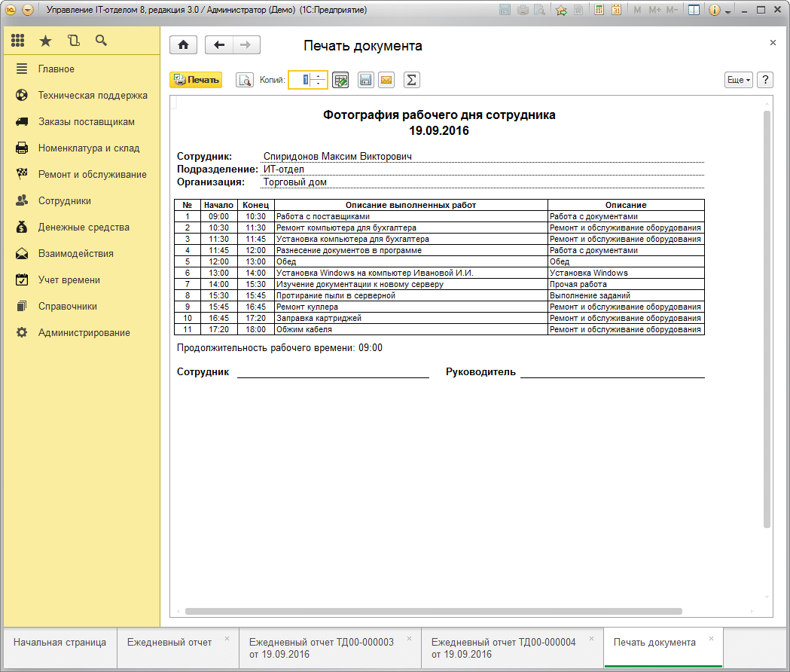Image resolution: width=790 pixels, height=672 pixels.
Task: Open the Техническая поддержка section
Action: point(93,96)
